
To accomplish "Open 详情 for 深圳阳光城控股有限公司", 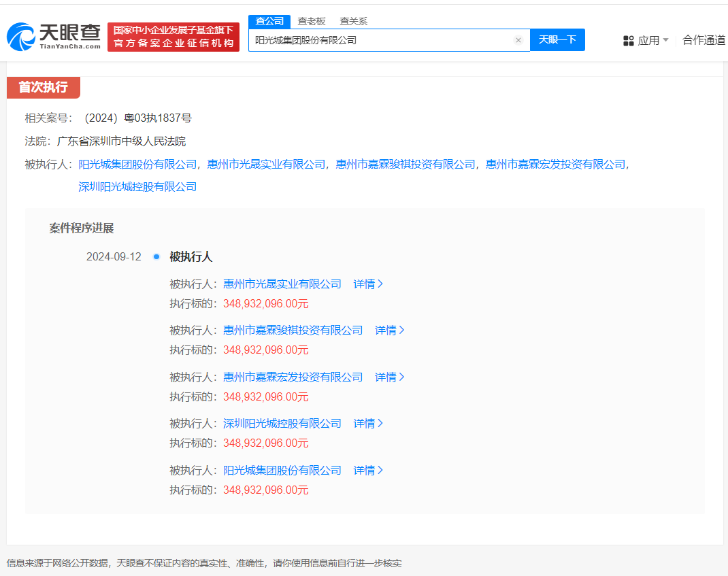I will pyautogui.click(x=367, y=423).
